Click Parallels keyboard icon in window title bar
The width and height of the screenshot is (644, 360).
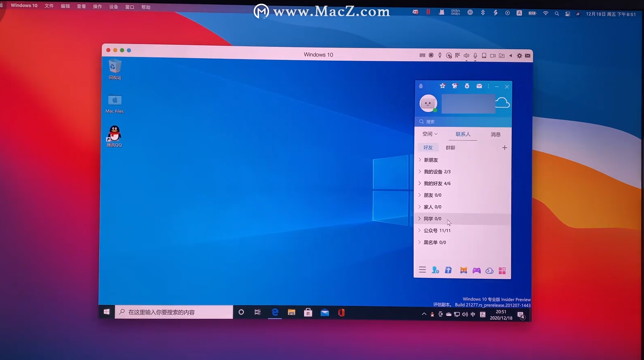[422, 55]
